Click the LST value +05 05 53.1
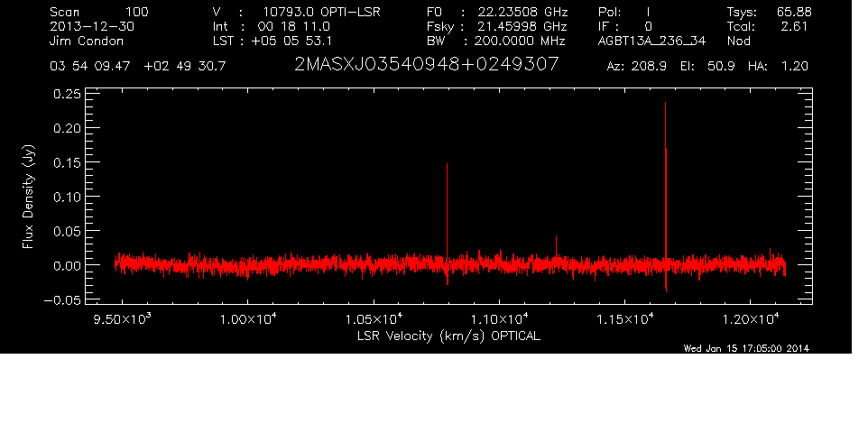This screenshot has height=442, width=868. click(291, 41)
